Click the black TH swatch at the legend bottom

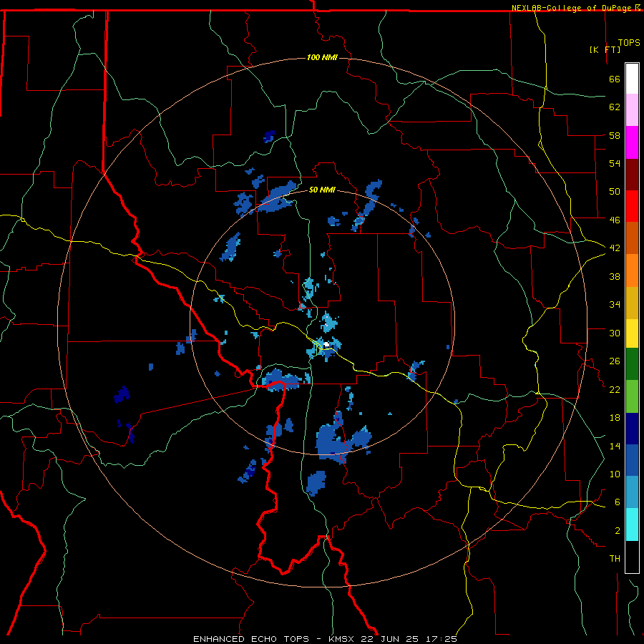(632, 557)
